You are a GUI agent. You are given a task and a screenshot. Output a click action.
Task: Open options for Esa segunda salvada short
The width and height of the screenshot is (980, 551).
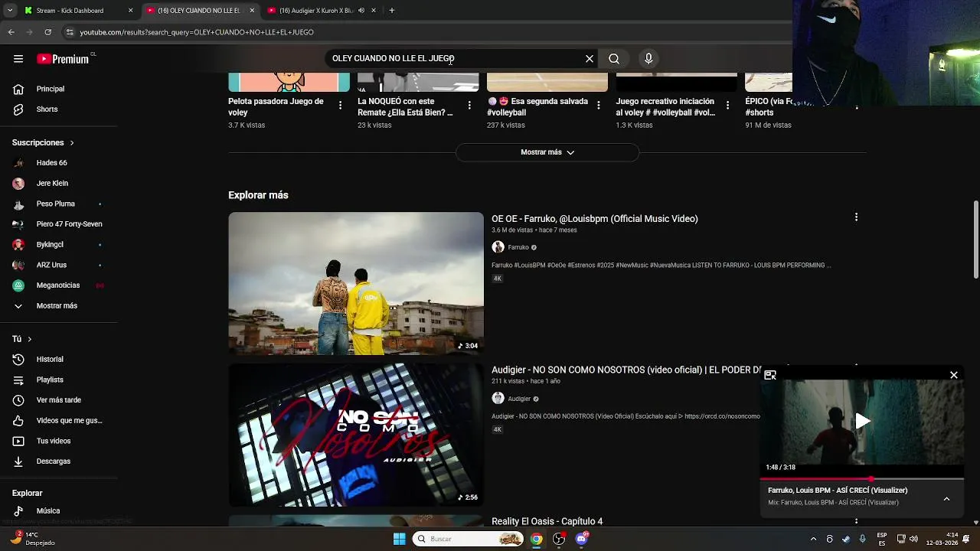click(599, 106)
